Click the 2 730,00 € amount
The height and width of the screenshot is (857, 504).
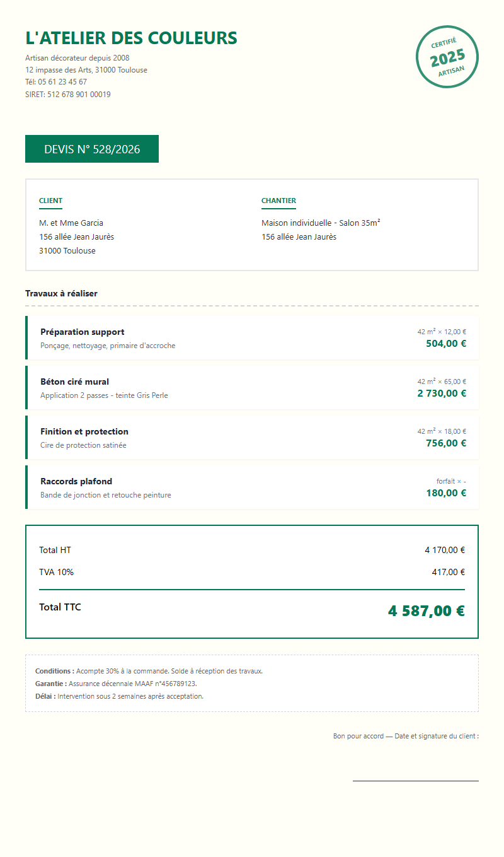442,394
